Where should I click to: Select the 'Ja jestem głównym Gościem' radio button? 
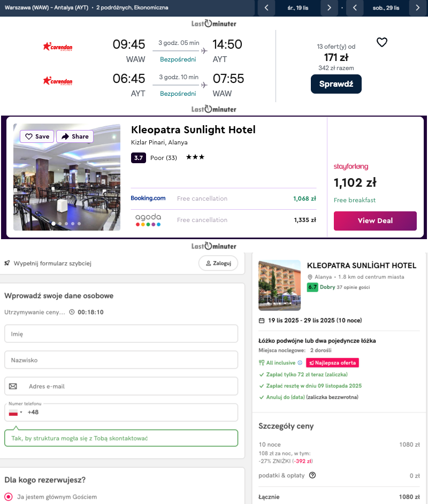pyautogui.click(x=9, y=497)
